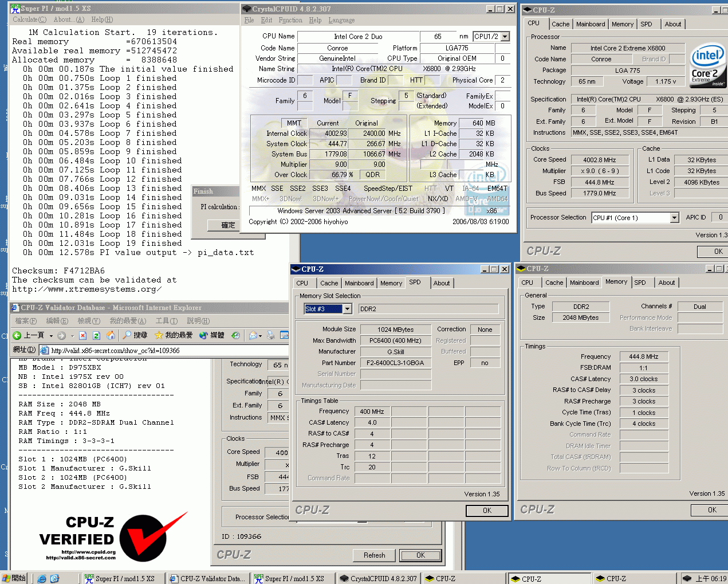The width and height of the screenshot is (728, 584).
Task: Open the 工具(T) menu in Internet Explorer
Action: (x=167, y=321)
